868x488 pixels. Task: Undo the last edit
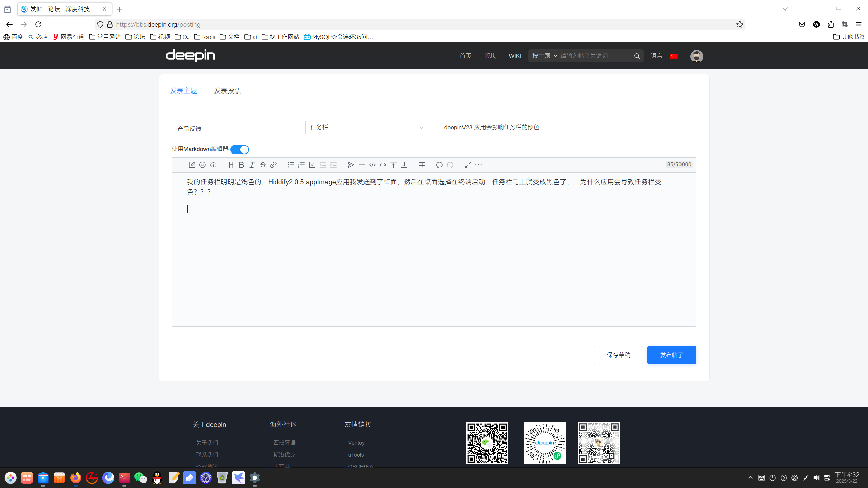pos(439,165)
